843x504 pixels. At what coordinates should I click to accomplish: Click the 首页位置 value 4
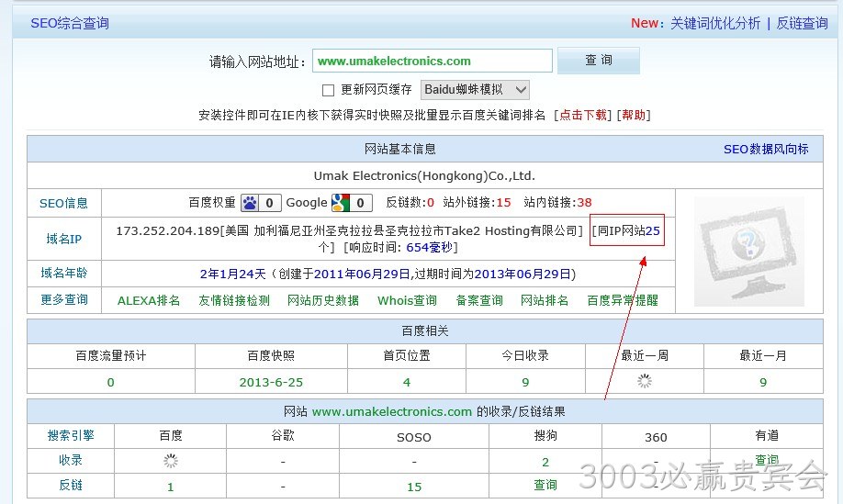(407, 382)
